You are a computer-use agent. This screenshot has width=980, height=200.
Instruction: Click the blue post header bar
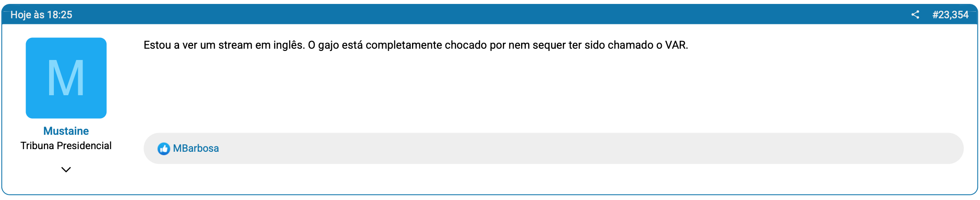(x=478, y=15)
